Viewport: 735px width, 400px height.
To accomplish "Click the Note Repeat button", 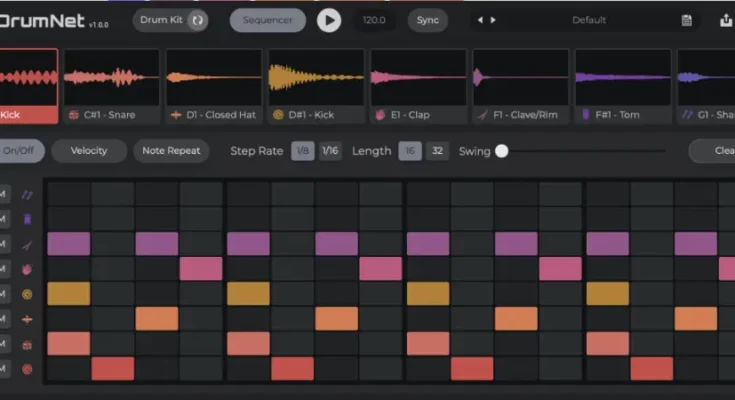I will point(171,151).
